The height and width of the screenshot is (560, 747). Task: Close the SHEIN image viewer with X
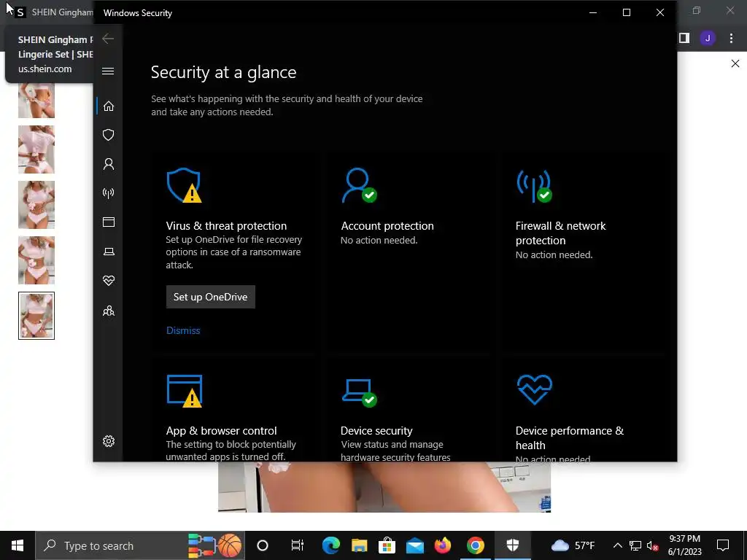[x=735, y=63]
